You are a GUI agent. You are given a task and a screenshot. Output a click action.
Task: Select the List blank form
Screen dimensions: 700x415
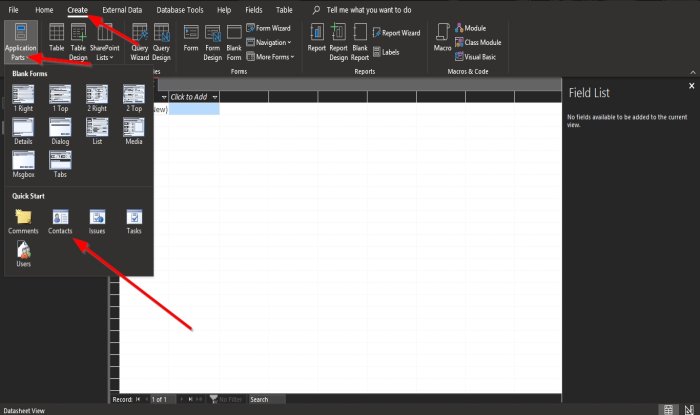click(x=97, y=132)
